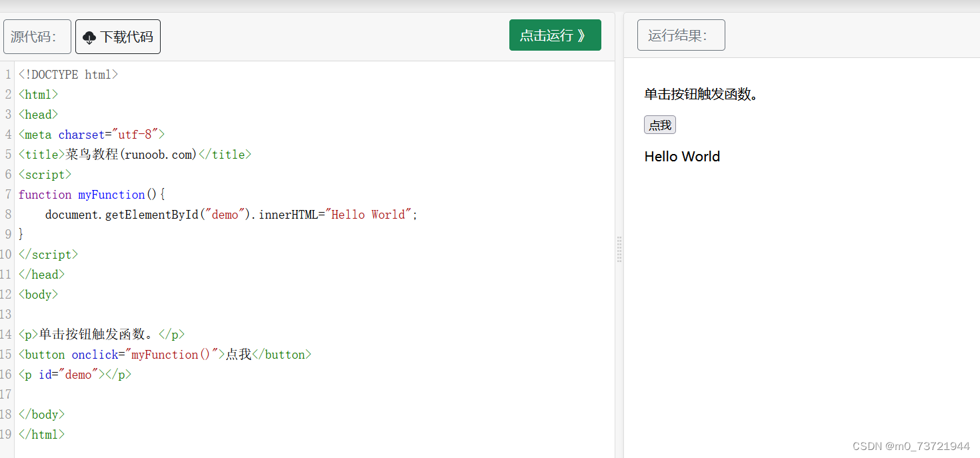Click the 源代码 label button

click(x=37, y=37)
